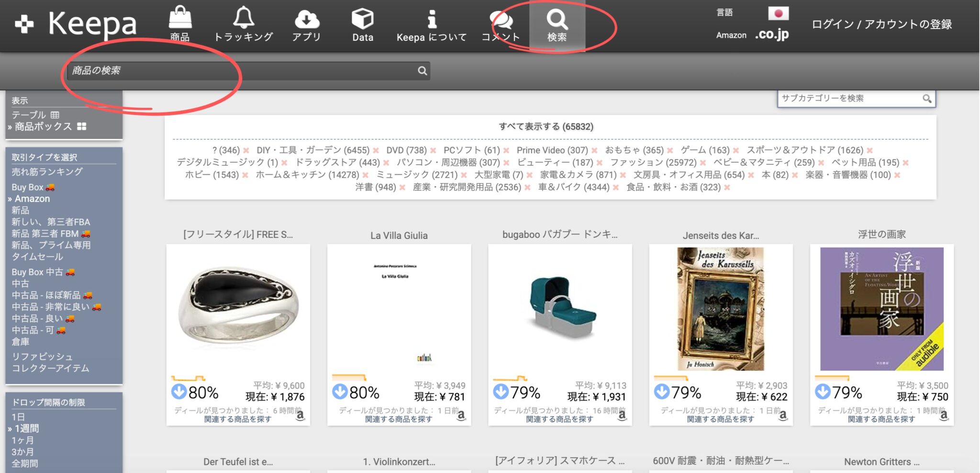Viewport: 980px width, 473px height.
Task: Set drop interval to 1ヶ月
Action: tap(22, 440)
